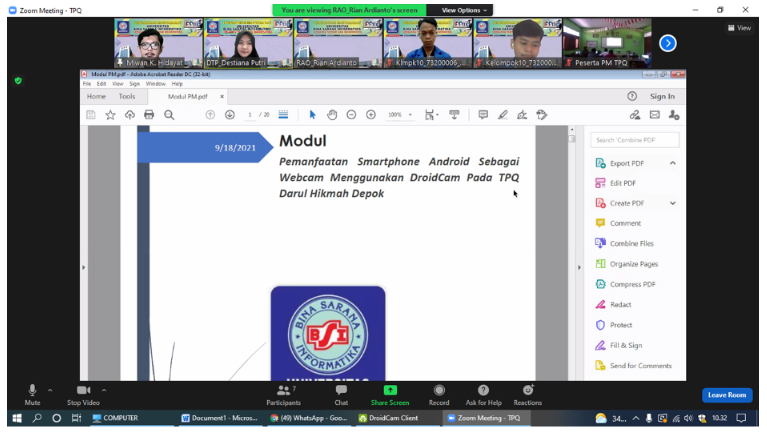Click the page number field
767x434 pixels.
(249, 115)
